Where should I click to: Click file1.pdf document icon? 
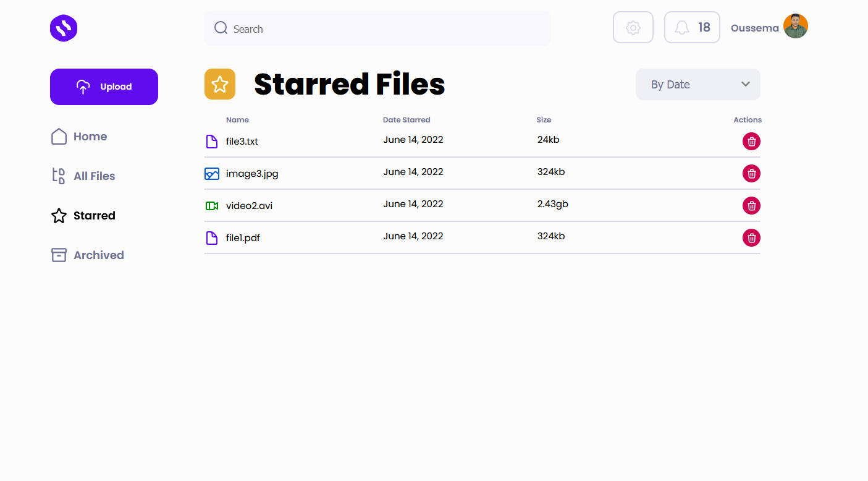pyautogui.click(x=212, y=238)
